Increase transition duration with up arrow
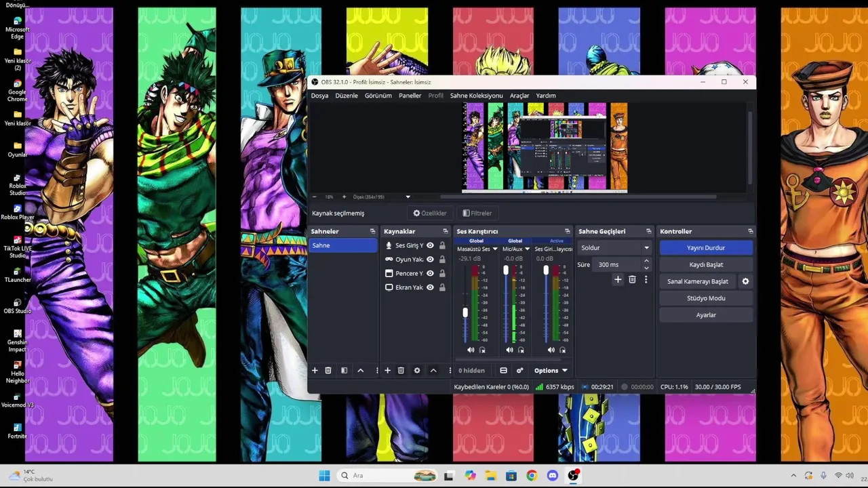Viewport: 868px width, 488px height. [646, 261]
